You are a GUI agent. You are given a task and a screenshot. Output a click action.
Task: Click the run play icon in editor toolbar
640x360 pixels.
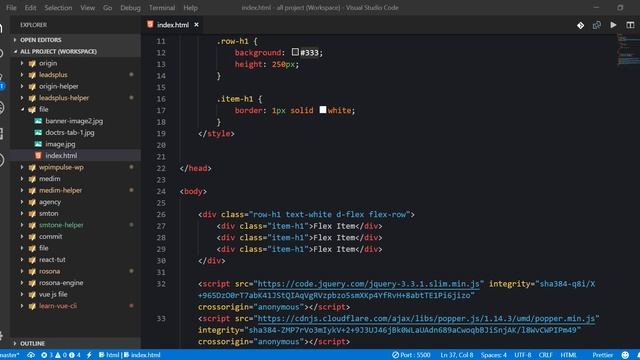click(x=613, y=25)
